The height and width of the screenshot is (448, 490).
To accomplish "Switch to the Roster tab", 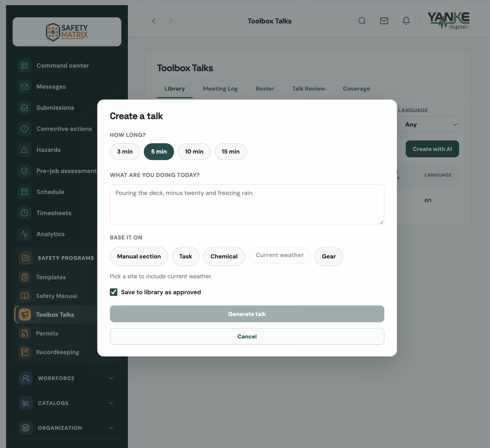I will tap(265, 89).
